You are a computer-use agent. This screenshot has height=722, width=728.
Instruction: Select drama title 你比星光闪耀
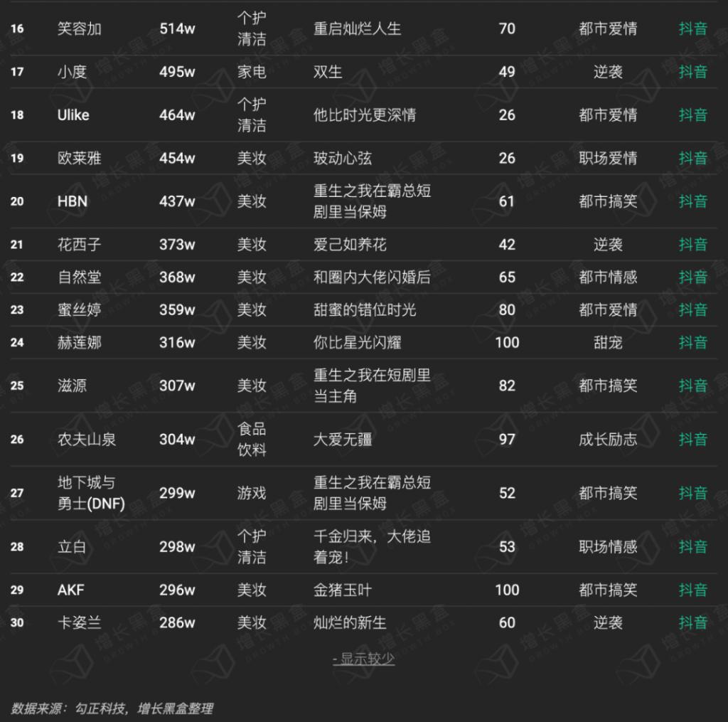[x=358, y=342]
